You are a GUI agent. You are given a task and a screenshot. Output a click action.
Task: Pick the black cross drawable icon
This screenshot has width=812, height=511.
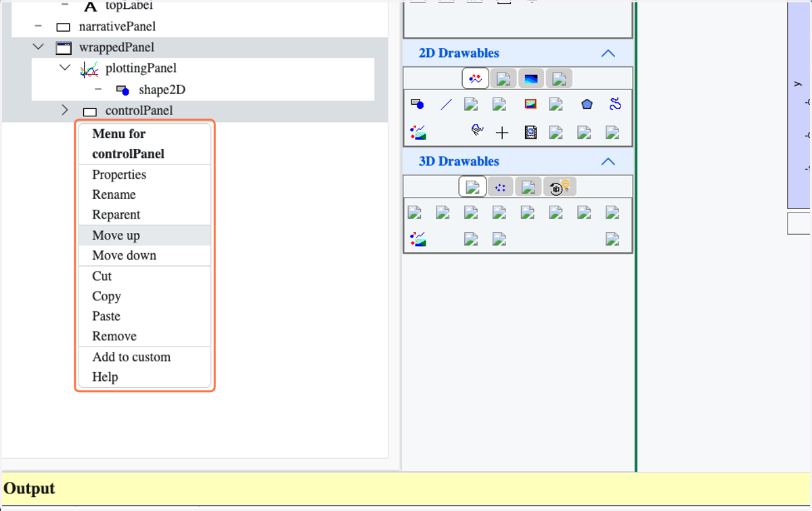[x=502, y=133]
